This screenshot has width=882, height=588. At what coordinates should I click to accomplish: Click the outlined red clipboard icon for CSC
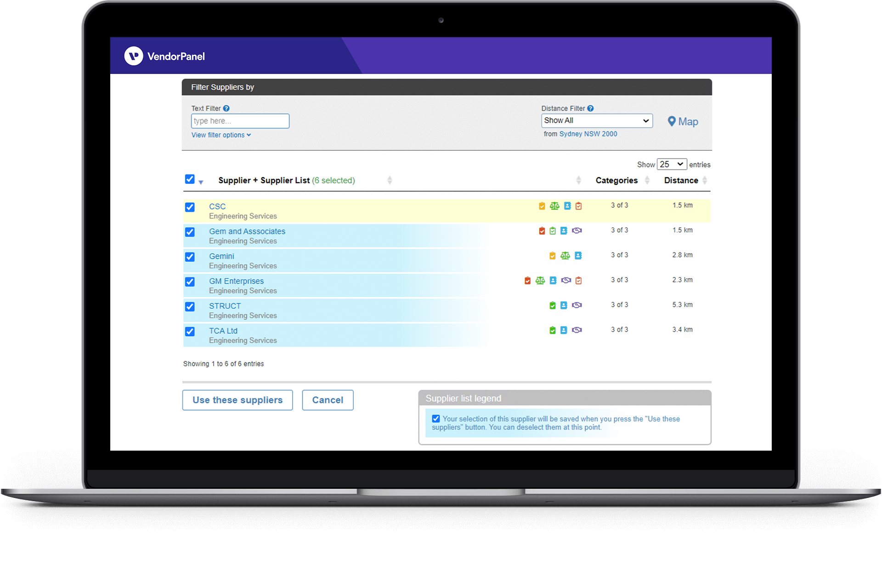coord(579,206)
